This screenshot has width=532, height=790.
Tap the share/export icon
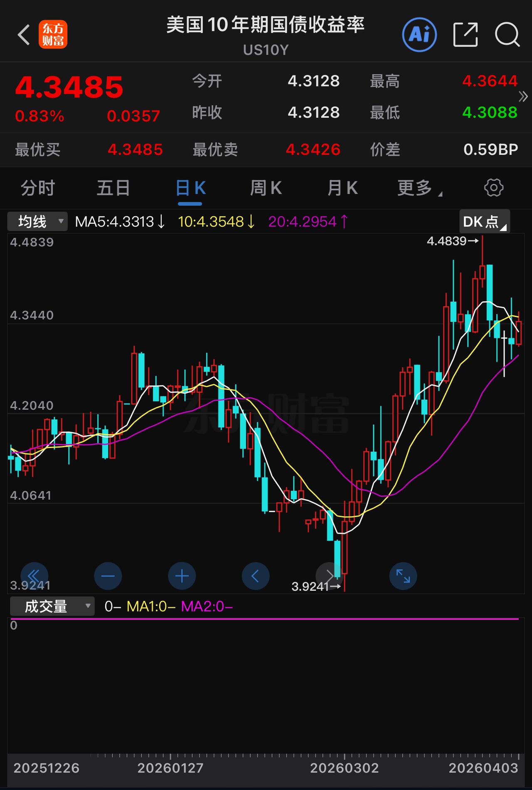465,35
